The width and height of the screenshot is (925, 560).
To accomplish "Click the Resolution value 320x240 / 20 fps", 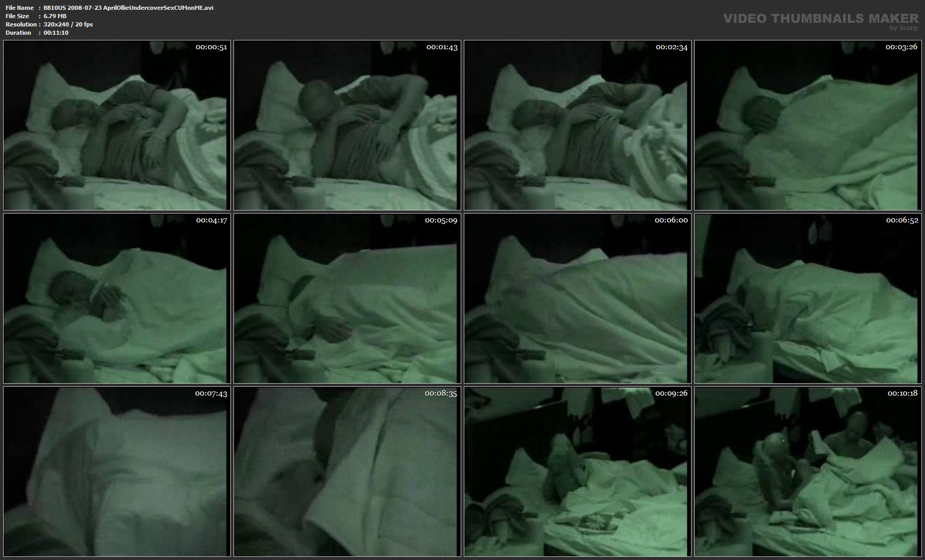I will point(68,24).
